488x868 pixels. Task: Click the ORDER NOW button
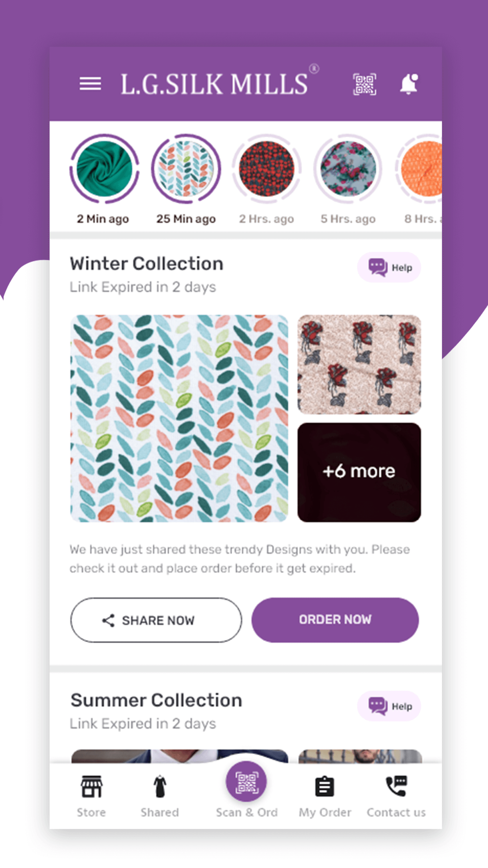(335, 620)
